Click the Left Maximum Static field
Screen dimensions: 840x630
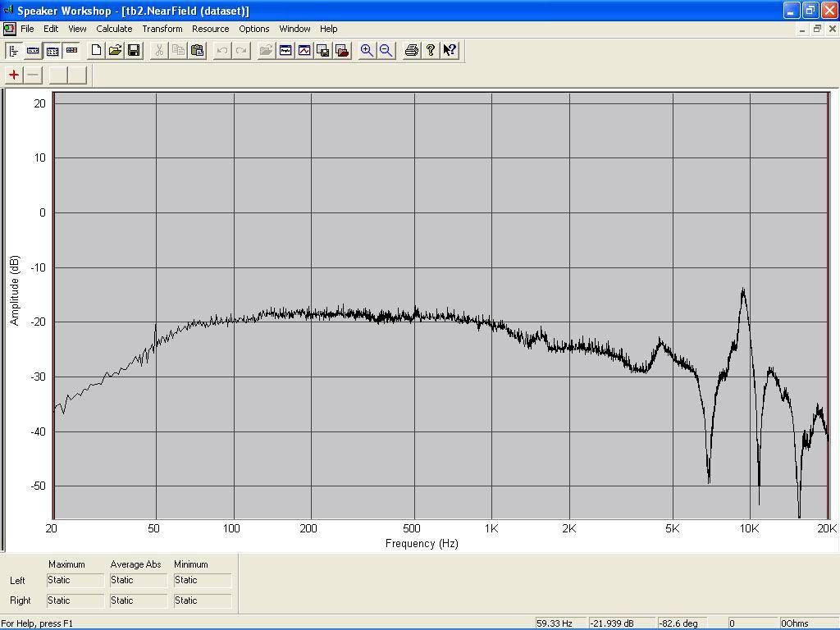(75, 580)
